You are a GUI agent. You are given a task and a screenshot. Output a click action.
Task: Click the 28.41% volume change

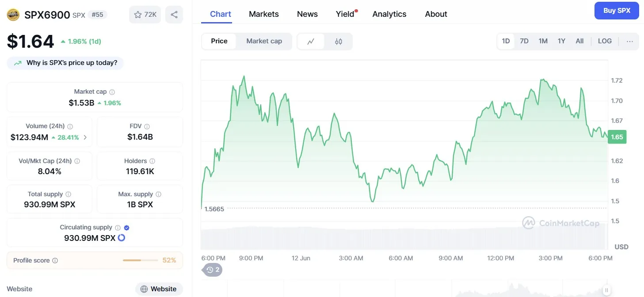tap(65, 137)
